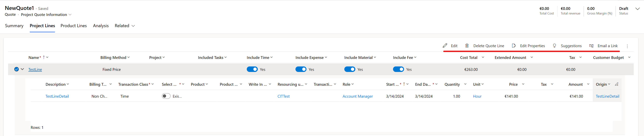Open the Amount column dropdown
Viewport: 644px width, 136px height.
pyautogui.click(x=588, y=84)
